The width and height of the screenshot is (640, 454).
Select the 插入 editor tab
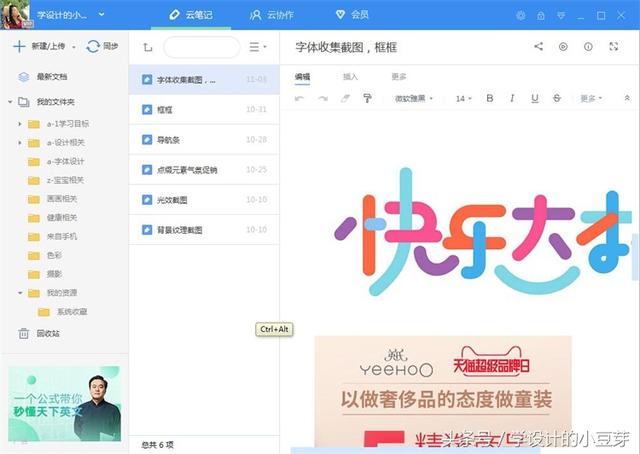click(350, 77)
